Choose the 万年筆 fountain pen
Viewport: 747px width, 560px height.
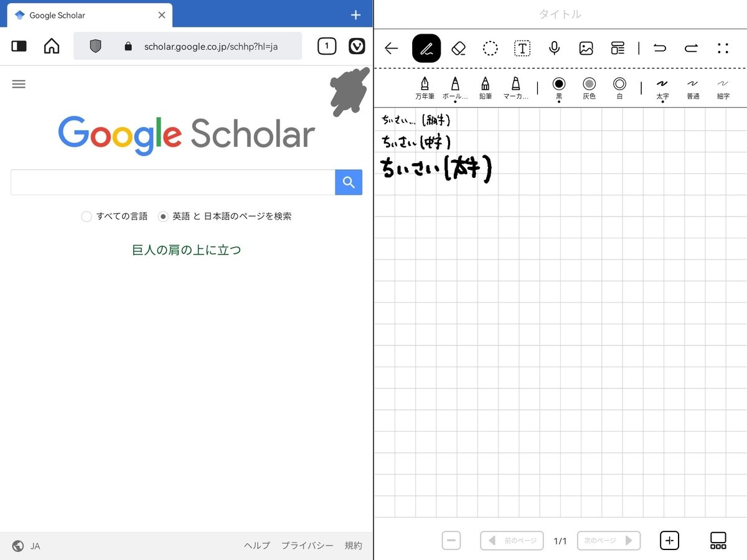tap(425, 88)
